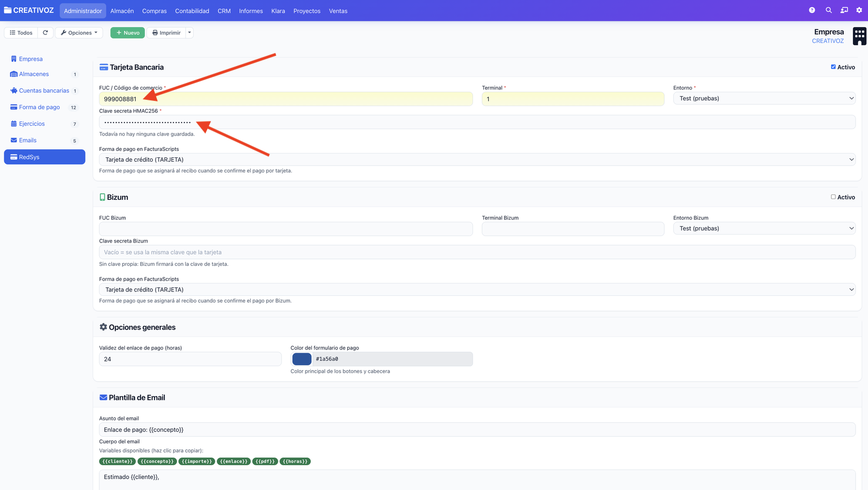This screenshot has height=490, width=868.
Task: Open the settings gear icon in top bar
Action: coord(859,10)
